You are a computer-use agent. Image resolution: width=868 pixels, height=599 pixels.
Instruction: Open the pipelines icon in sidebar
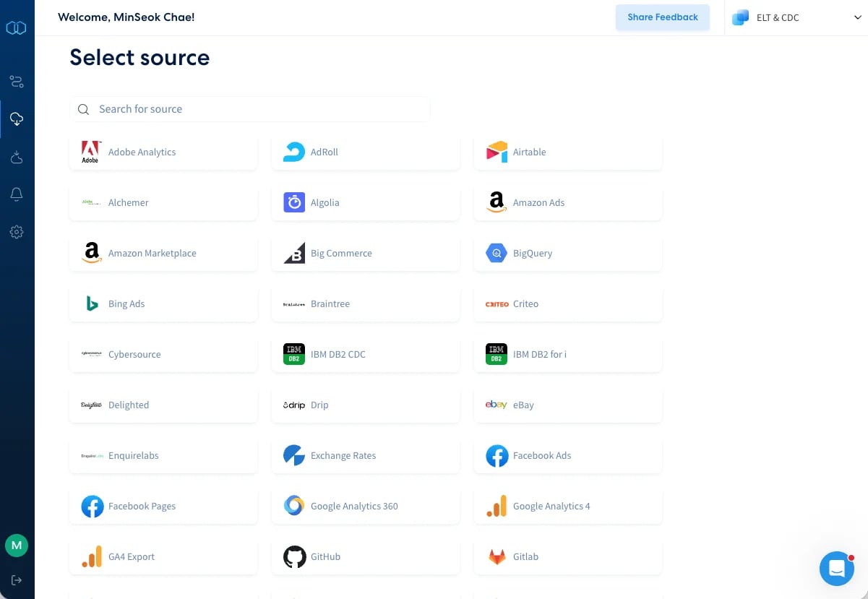coord(17,82)
